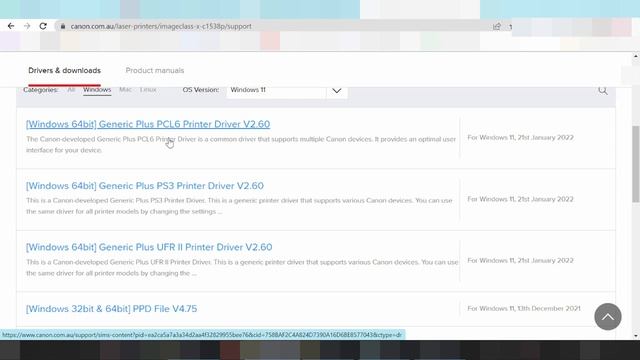
Task: Click 'For Windows 11, 13th December 2021' text
Action: pos(524,309)
